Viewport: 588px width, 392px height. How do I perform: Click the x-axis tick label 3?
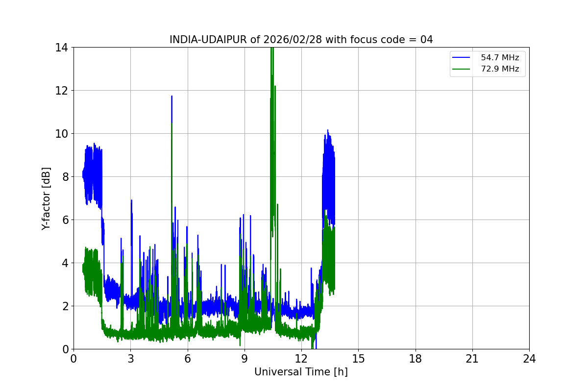point(130,359)
